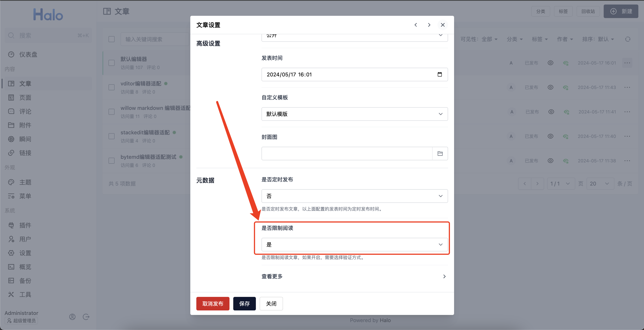Go to next article in settings dialog

429,25
